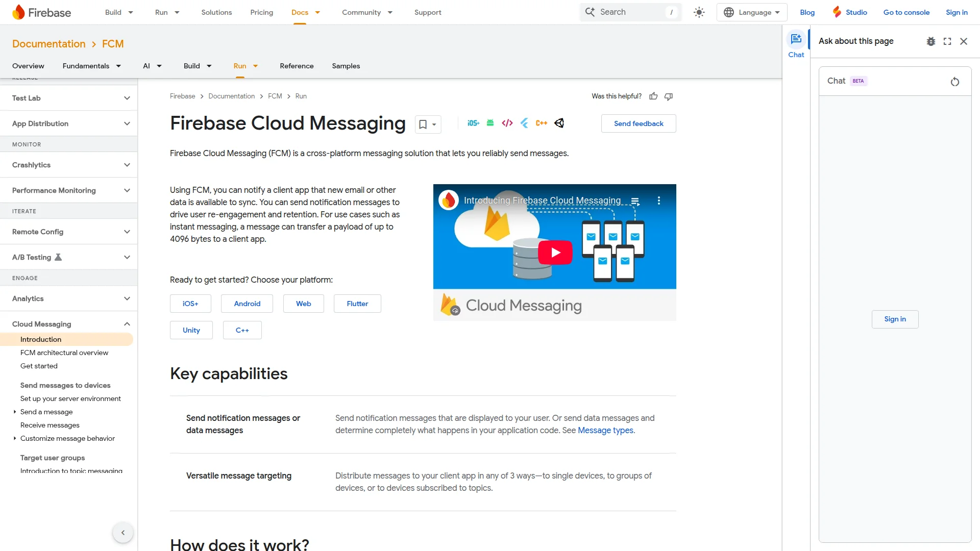Select the C++ platform icon by title
This screenshot has height=551, width=980.
click(x=542, y=123)
